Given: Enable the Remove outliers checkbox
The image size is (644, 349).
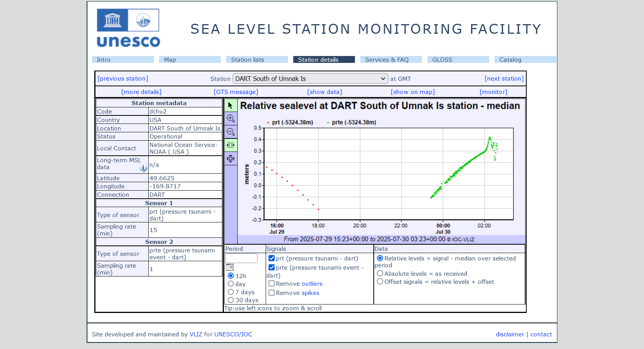Looking at the screenshot, I should click(271, 283).
